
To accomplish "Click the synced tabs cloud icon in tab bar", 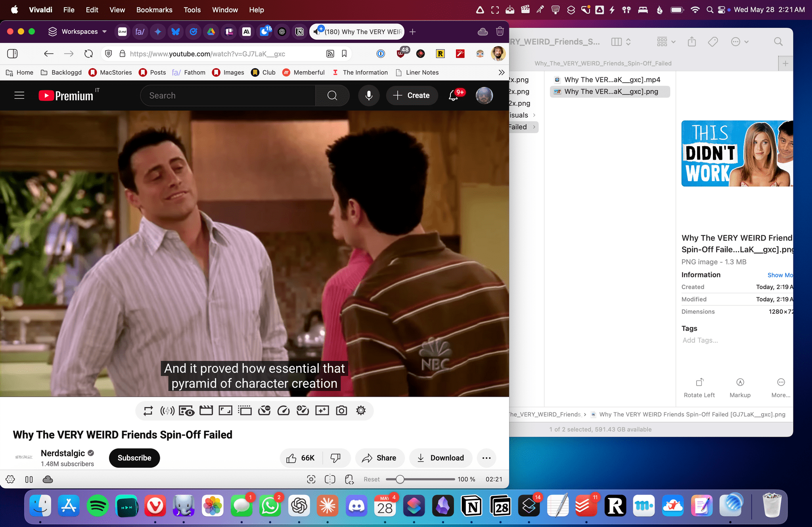I will (483, 32).
